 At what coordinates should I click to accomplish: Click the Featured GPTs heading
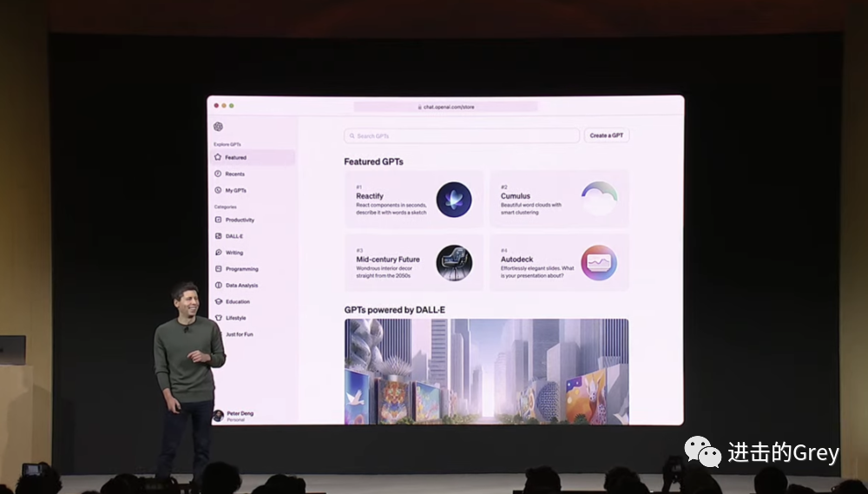coord(373,161)
